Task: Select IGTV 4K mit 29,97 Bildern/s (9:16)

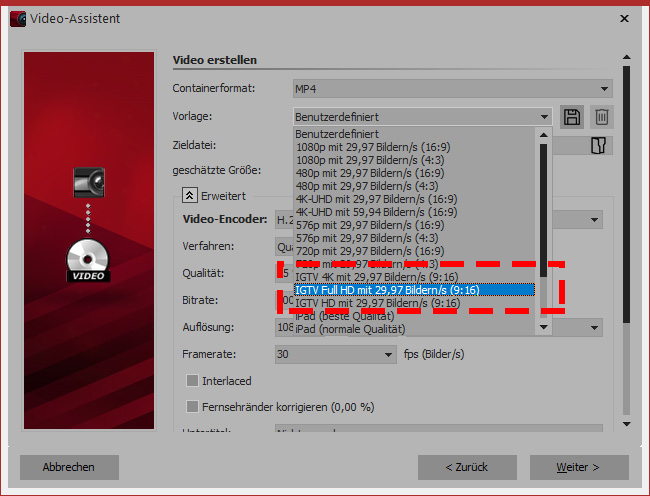Action: 415,277
